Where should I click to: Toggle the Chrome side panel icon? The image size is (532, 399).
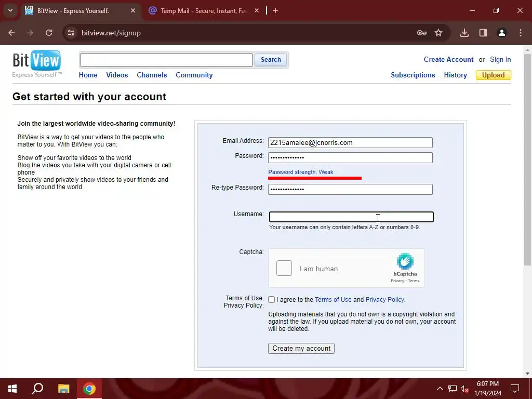483,33
